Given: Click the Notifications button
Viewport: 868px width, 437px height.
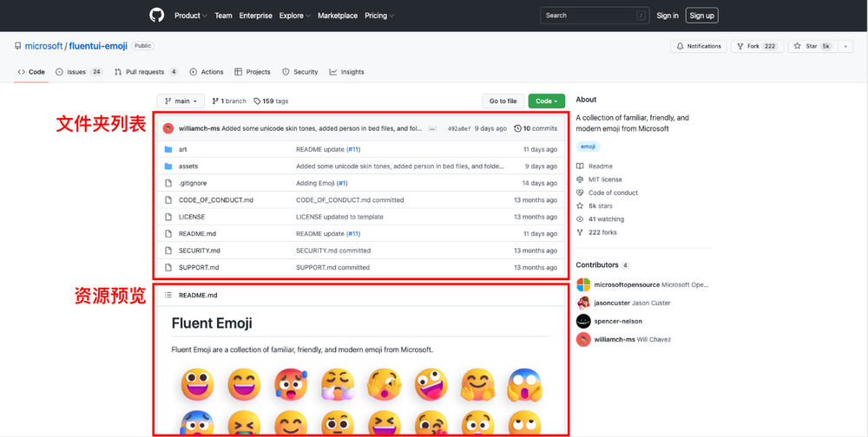Looking at the screenshot, I should pos(699,47).
